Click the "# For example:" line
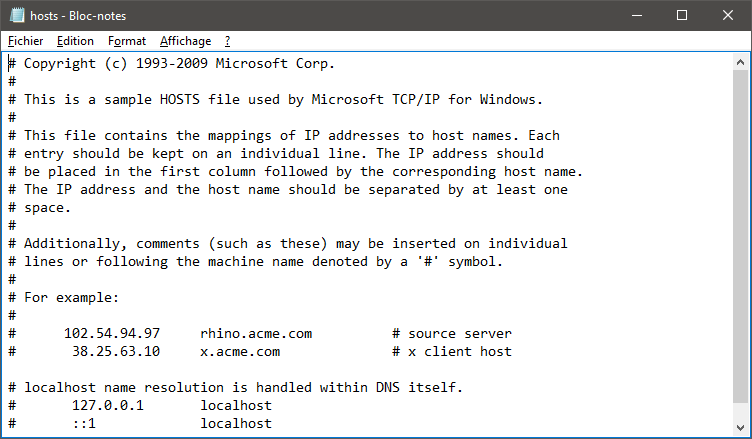This screenshot has height=439, width=752. pyautogui.click(x=63, y=297)
